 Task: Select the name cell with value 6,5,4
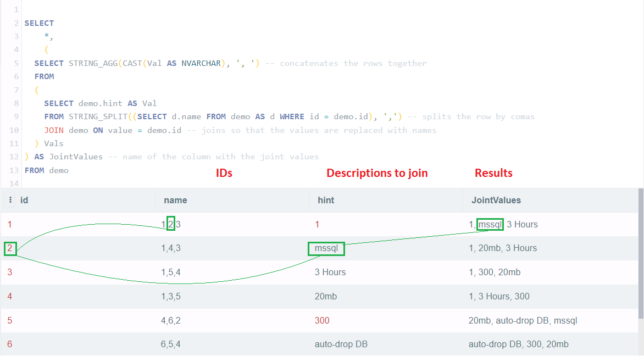(x=170, y=344)
